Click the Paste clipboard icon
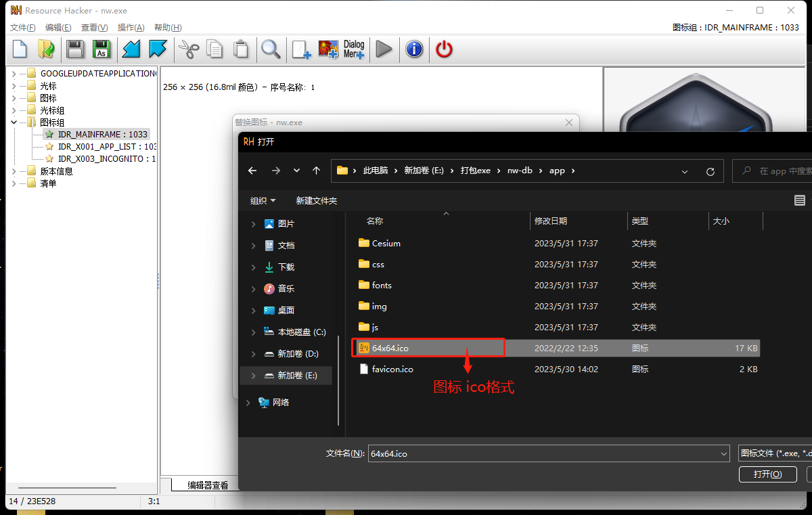Image resolution: width=812 pixels, height=515 pixels. tap(240, 49)
